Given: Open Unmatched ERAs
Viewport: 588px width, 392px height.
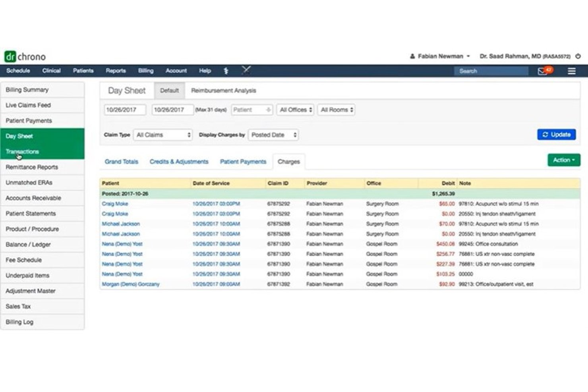Looking at the screenshot, I should (x=43, y=183).
